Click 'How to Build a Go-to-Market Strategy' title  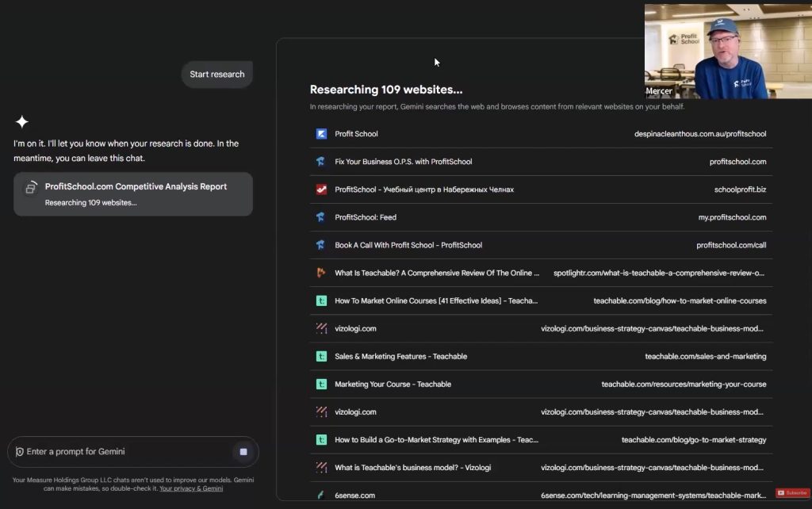pos(437,439)
